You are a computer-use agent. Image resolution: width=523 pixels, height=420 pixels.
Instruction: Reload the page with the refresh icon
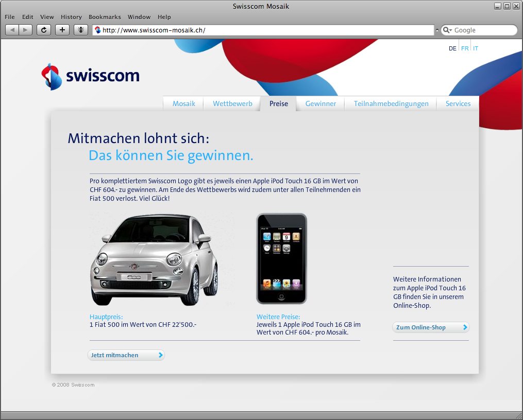(x=44, y=30)
